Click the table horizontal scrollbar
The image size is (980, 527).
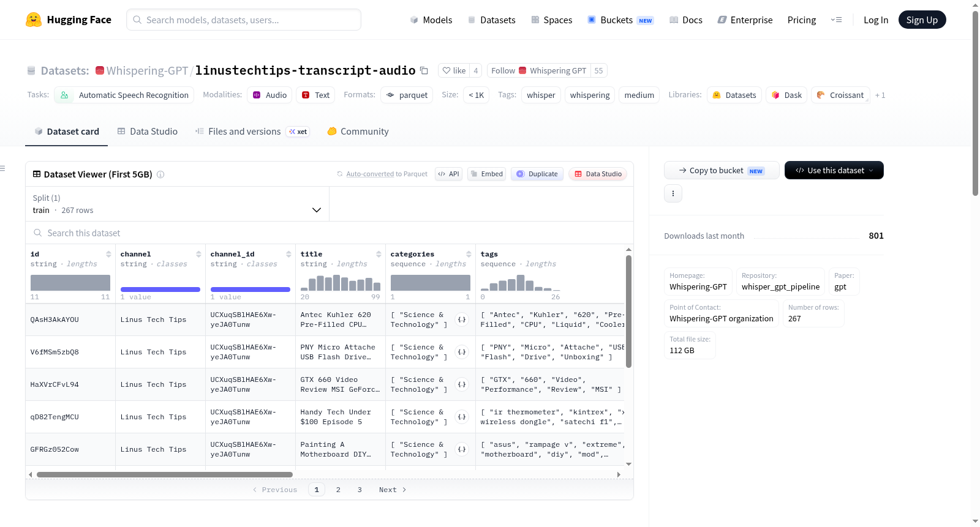tap(165, 474)
